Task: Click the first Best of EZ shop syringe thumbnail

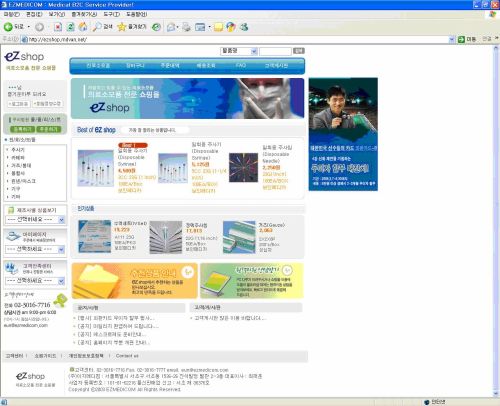Action: click(x=96, y=168)
